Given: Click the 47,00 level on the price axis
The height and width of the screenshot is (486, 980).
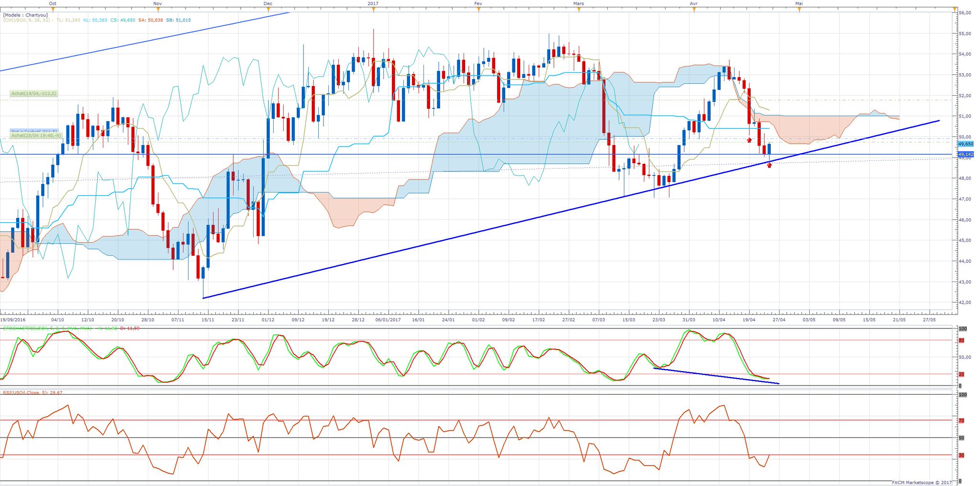Looking at the screenshot, I should click(965, 199).
